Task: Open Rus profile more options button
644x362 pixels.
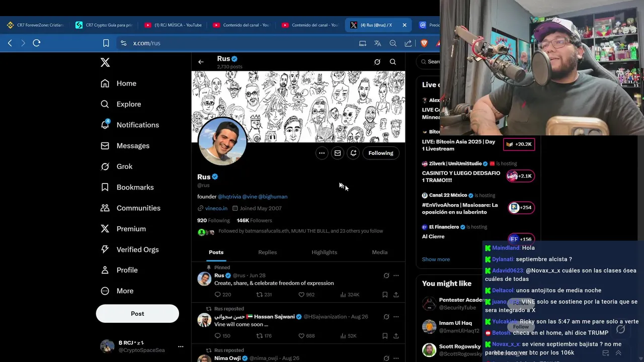Action: pyautogui.click(x=321, y=153)
